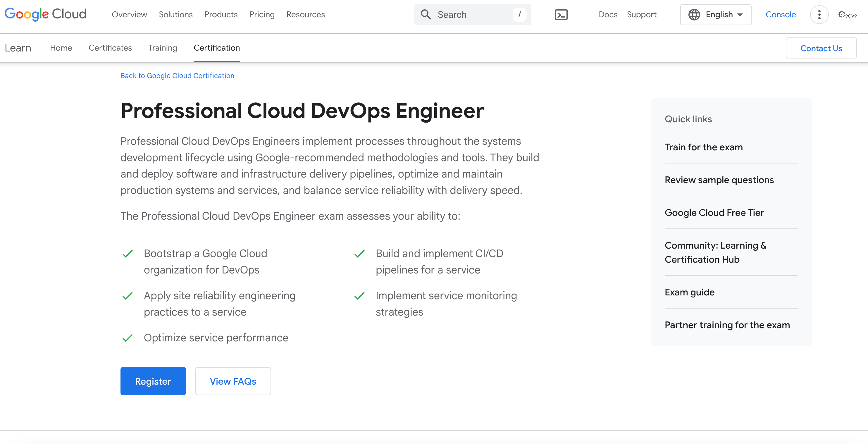Switch to the Training tab
This screenshot has height=444, width=868.
coord(162,48)
